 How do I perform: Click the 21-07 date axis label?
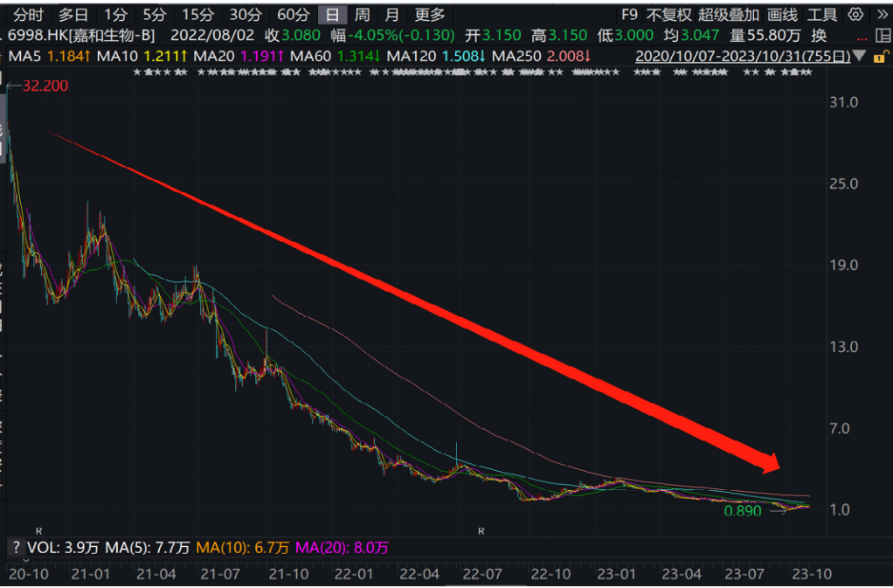221,573
